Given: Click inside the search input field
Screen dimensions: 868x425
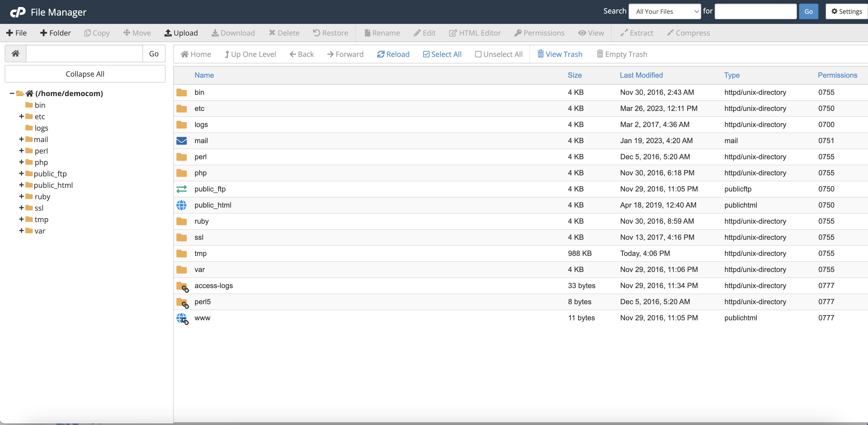Looking at the screenshot, I should pos(755,11).
